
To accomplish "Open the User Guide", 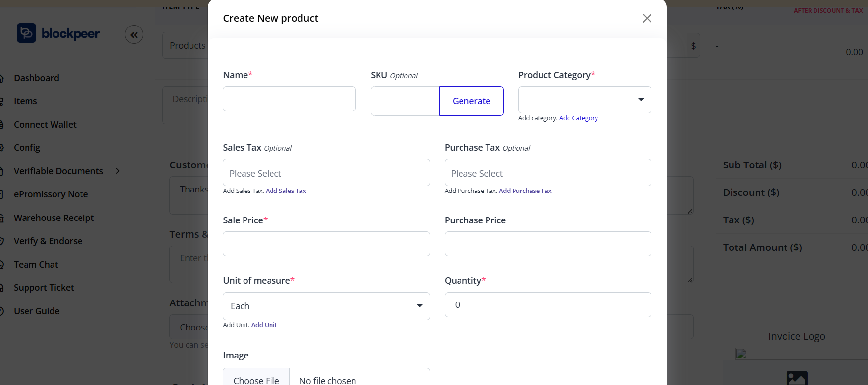I will point(37,310).
